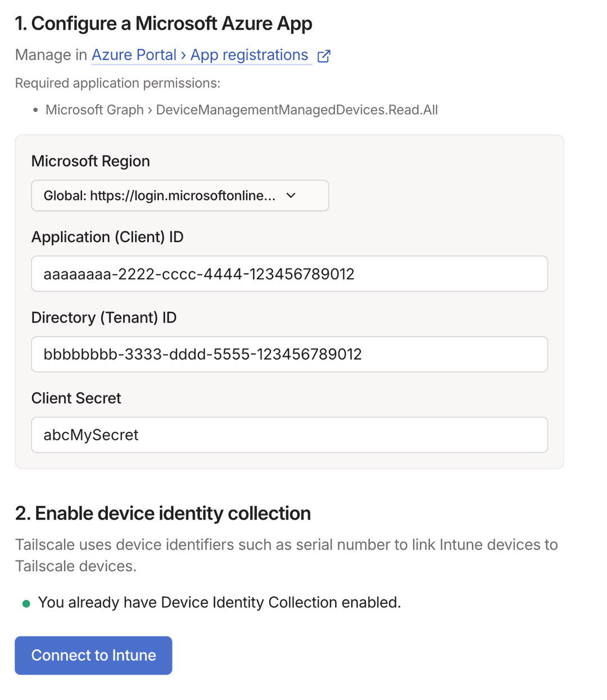607x700 pixels.
Task: Click the external link icon beside App registrations
Action: click(x=324, y=56)
